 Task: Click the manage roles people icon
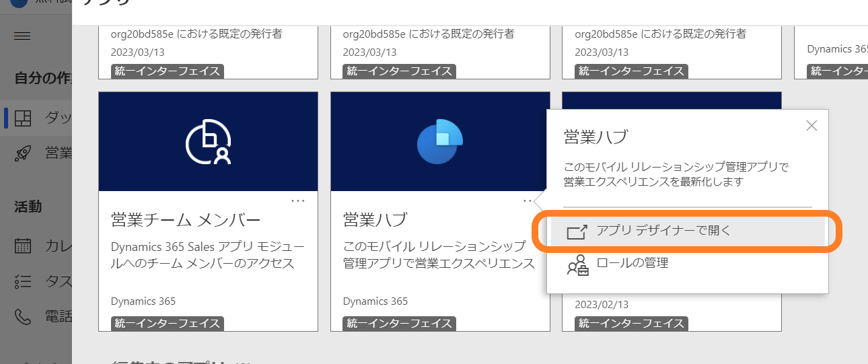click(577, 265)
